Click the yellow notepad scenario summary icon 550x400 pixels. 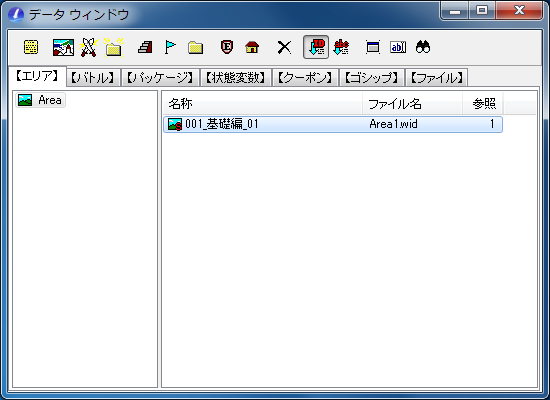pos(31,47)
